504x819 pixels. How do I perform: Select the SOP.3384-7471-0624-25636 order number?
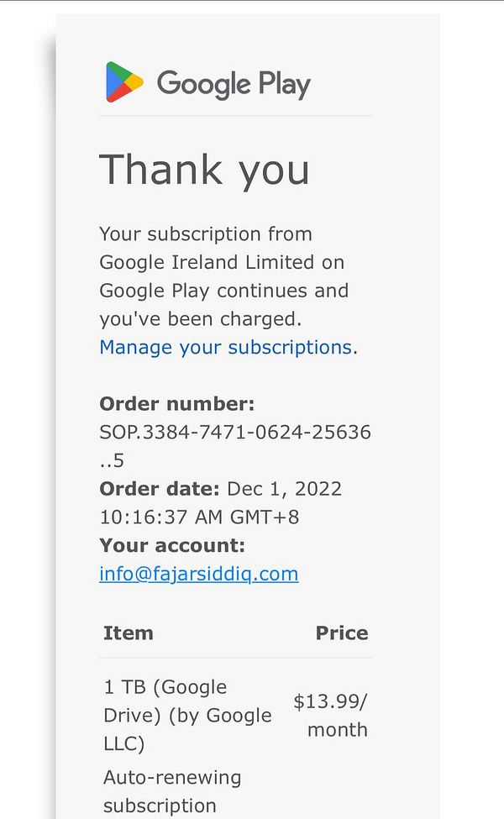pos(235,433)
